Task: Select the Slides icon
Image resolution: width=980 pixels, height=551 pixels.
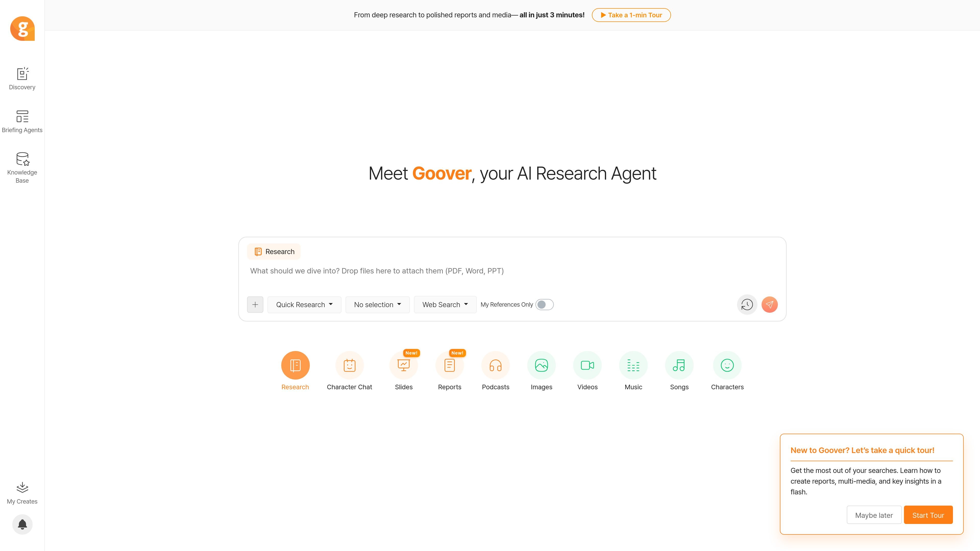Action: pos(404,366)
